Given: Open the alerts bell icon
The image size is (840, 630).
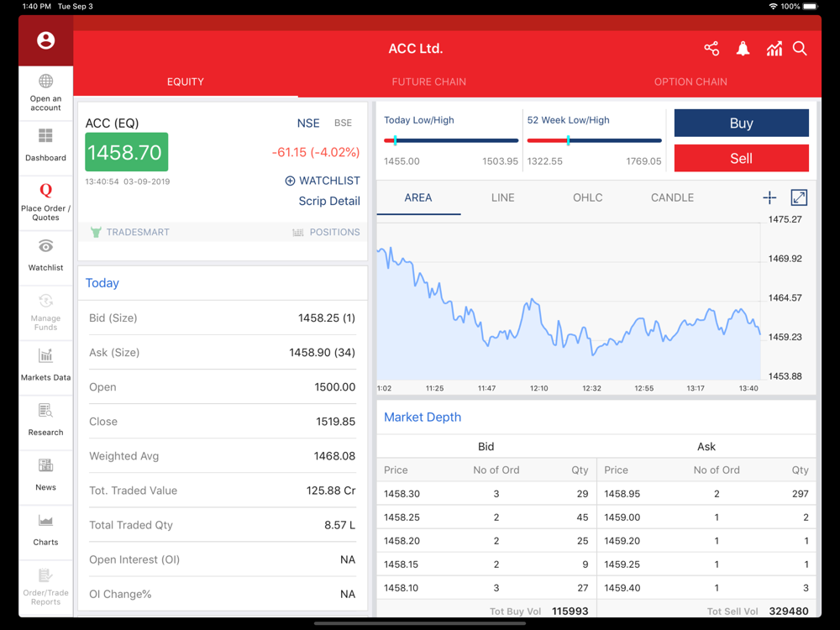Looking at the screenshot, I should point(743,49).
